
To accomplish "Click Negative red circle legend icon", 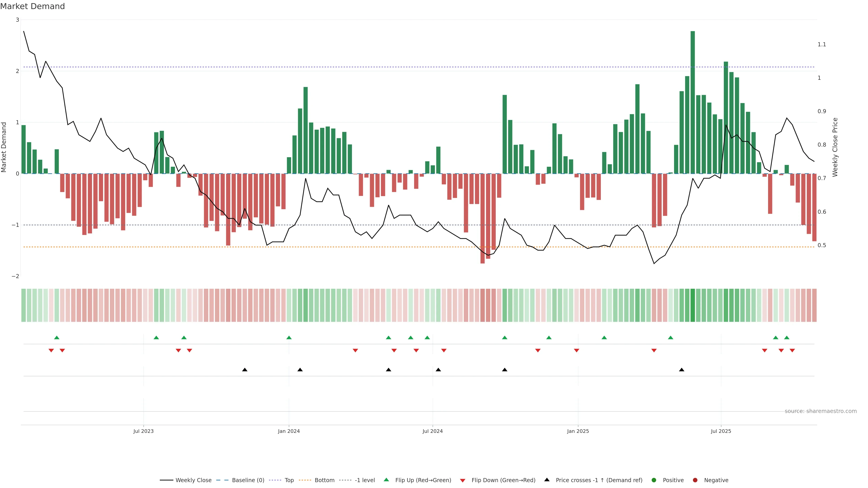I will tap(695, 480).
